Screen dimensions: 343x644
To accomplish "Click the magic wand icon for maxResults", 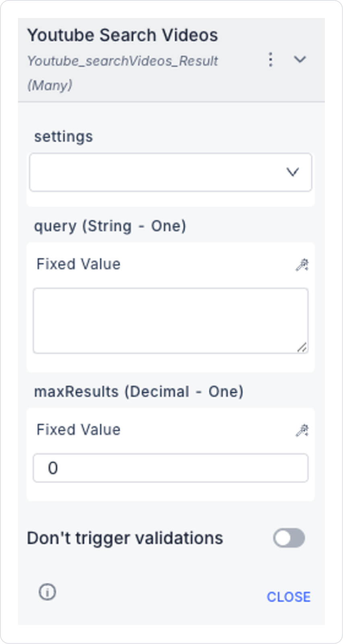I will click(302, 430).
